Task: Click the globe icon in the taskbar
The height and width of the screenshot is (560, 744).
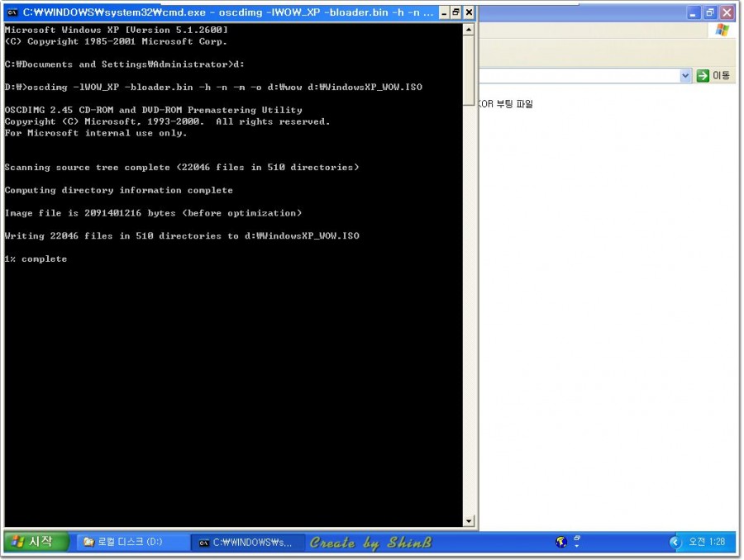Action: (560, 542)
